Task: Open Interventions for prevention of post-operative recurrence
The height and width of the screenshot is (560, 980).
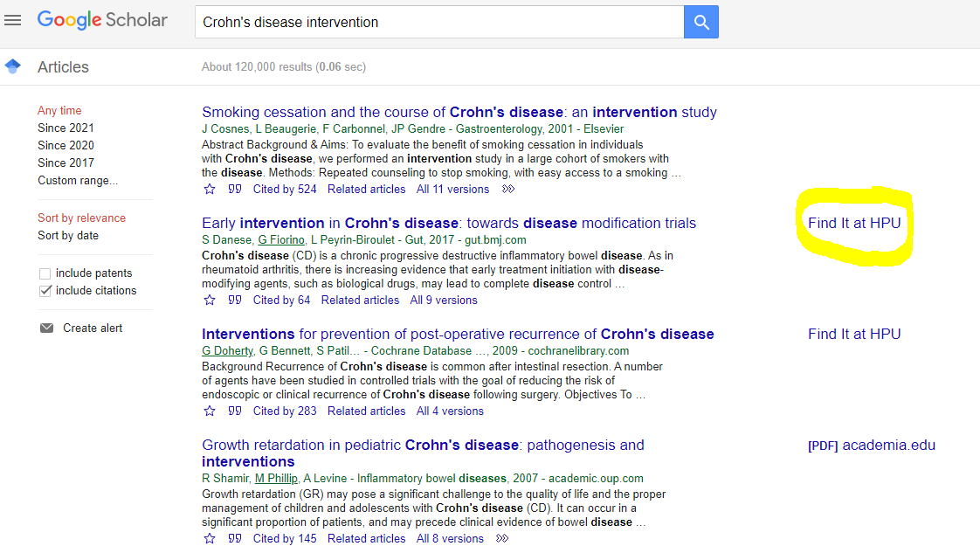Action: (x=458, y=334)
